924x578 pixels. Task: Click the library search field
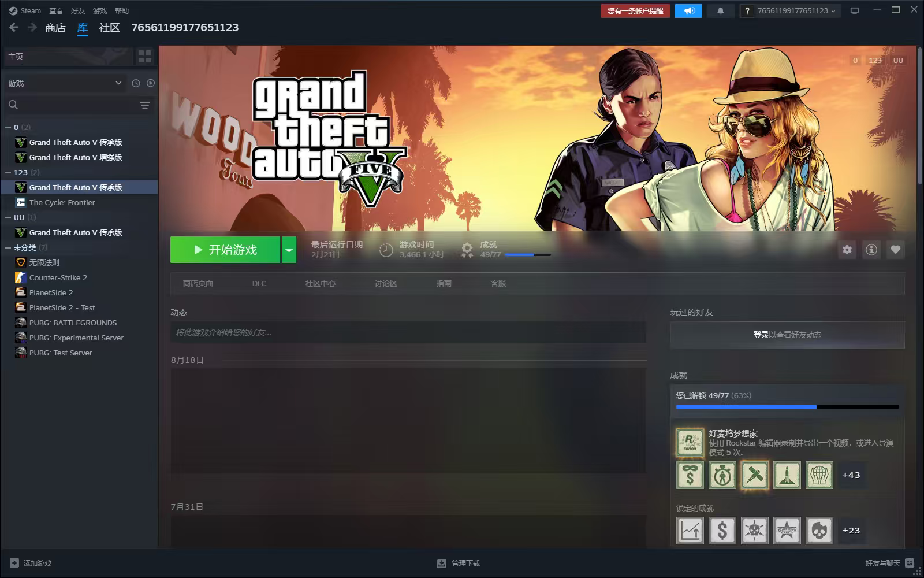pos(70,105)
